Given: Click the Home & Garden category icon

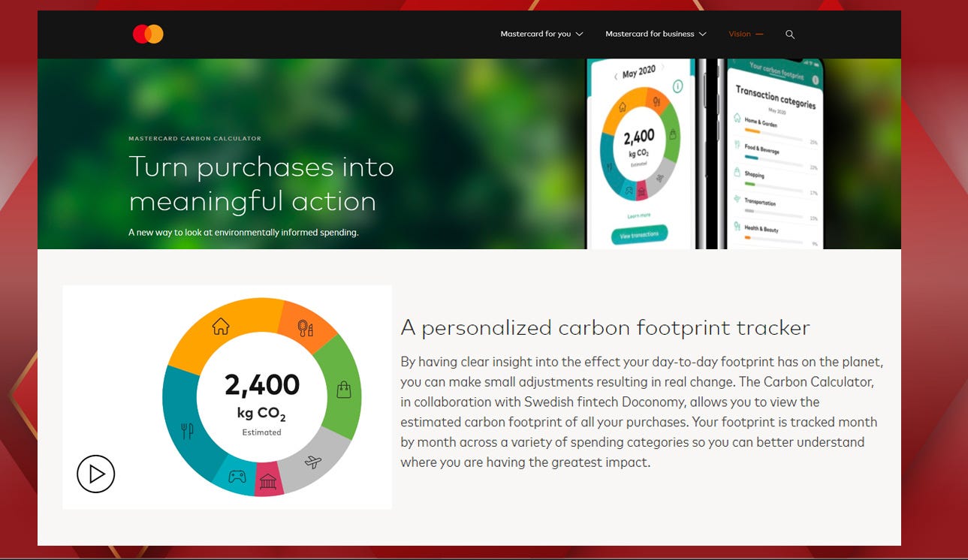Looking at the screenshot, I should [737, 118].
